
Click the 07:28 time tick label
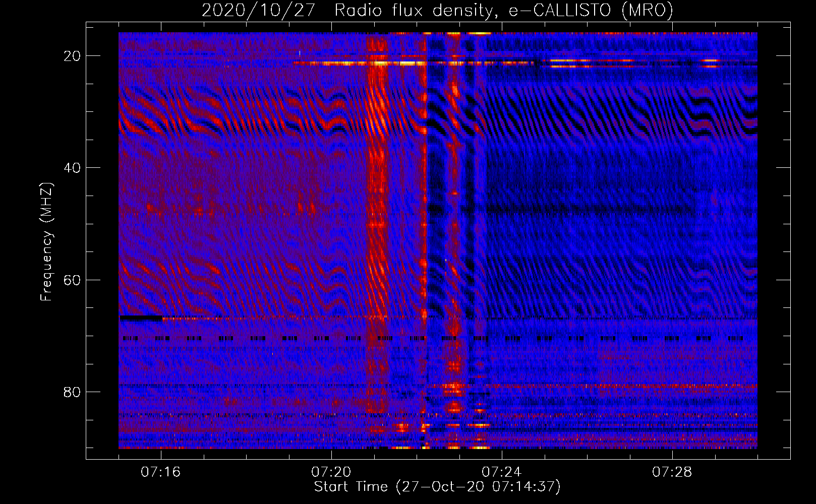tap(672, 472)
